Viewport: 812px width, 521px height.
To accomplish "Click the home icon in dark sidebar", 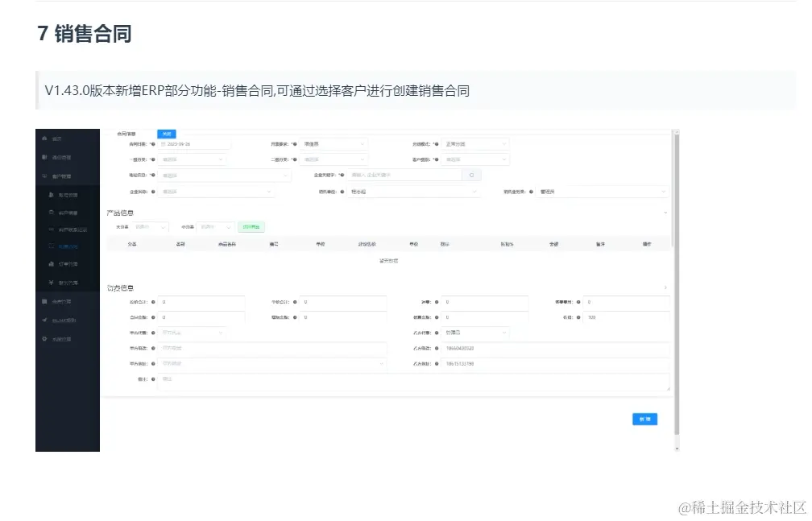I will click(44, 139).
